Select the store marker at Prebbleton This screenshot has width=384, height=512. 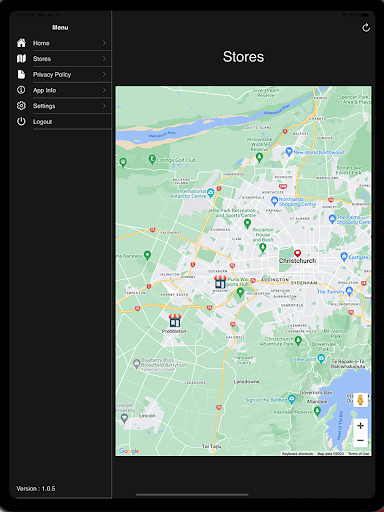click(175, 321)
